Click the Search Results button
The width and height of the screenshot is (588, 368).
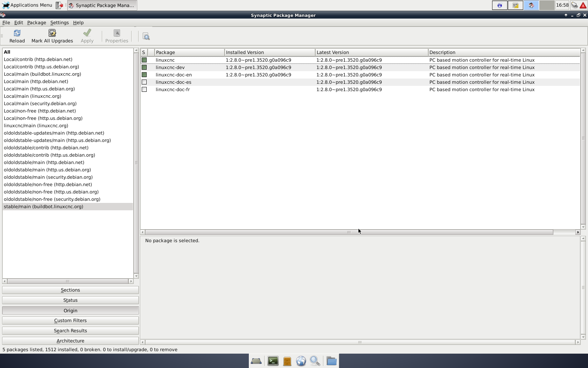70,330
